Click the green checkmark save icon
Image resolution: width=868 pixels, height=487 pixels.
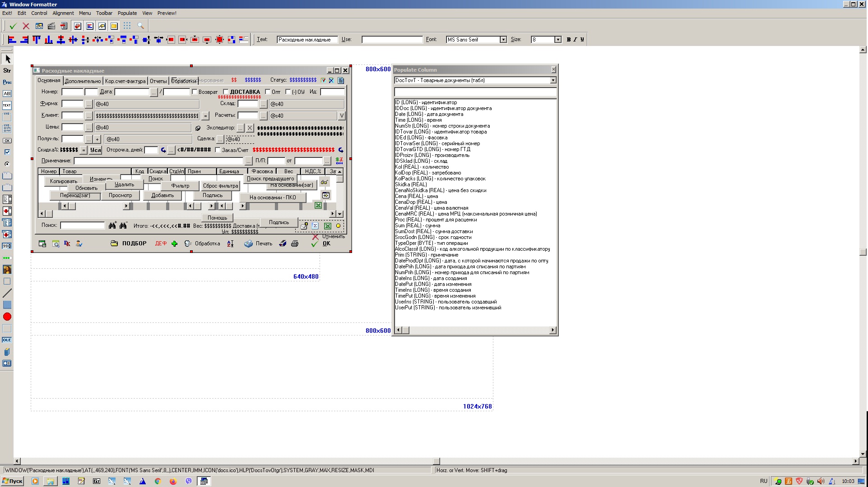(x=13, y=26)
